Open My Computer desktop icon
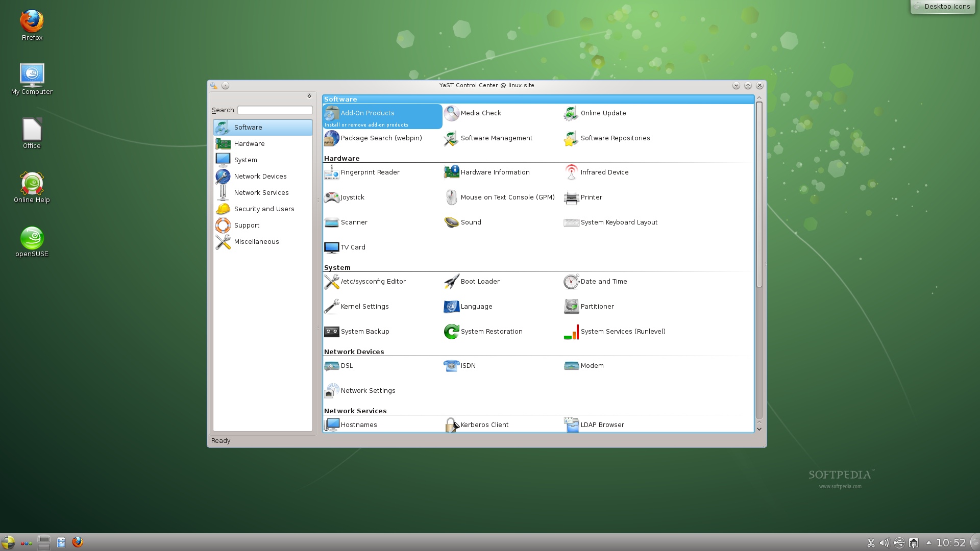This screenshot has height=551, width=980. 32,80
